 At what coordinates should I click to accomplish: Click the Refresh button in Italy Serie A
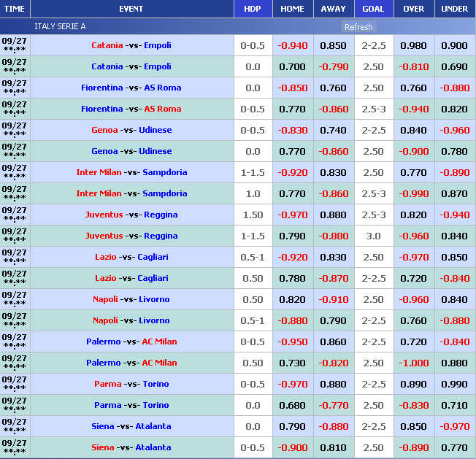(358, 27)
